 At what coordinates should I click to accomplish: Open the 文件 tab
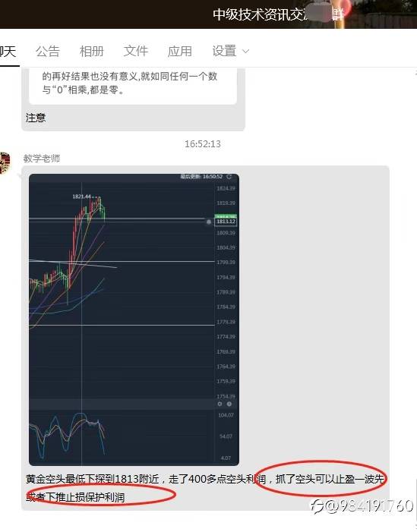coord(135,52)
